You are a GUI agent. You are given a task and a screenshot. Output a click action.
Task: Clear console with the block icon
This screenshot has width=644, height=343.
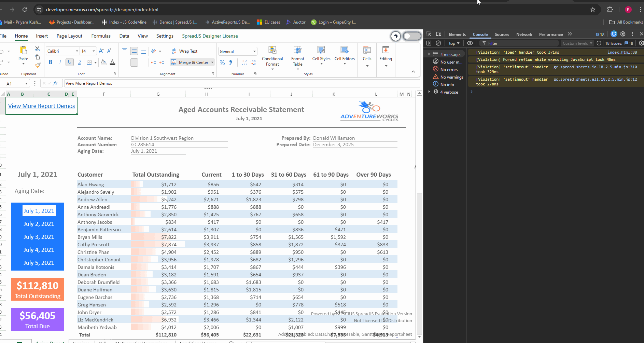point(438,43)
